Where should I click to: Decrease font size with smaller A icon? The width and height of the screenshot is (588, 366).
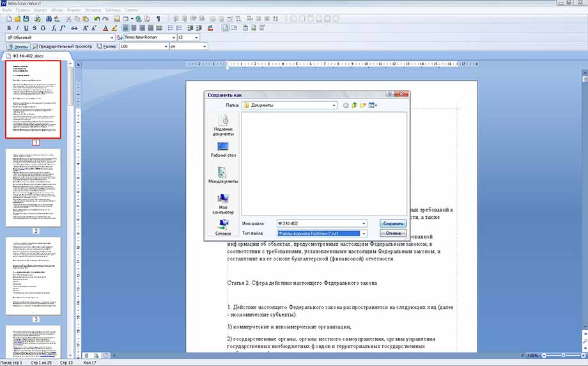click(94, 28)
